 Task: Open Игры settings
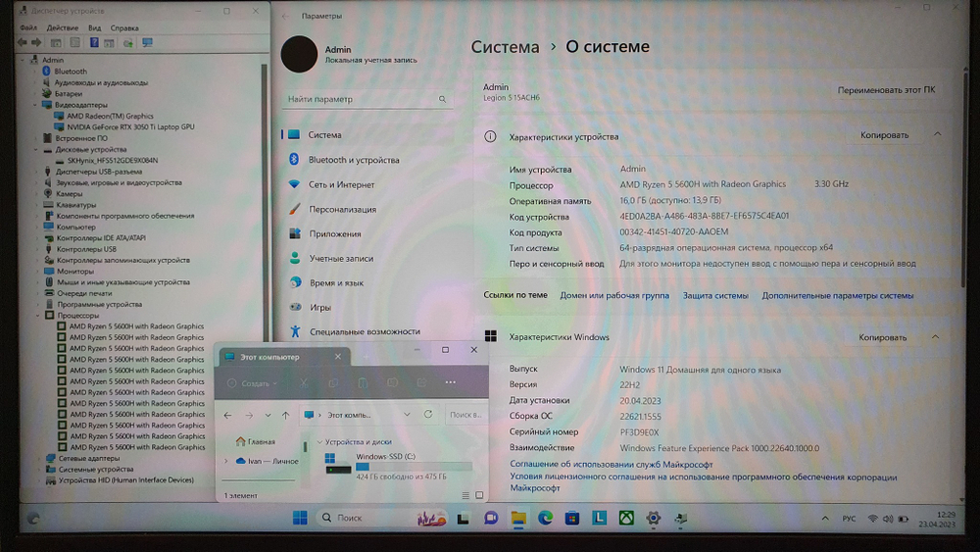click(320, 308)
